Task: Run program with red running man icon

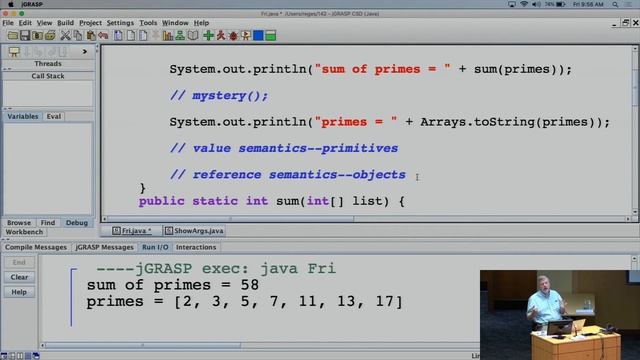Action: [221, 36]
